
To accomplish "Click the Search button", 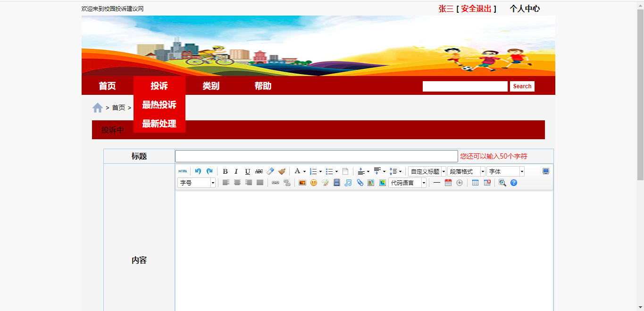I will (522, 86).
